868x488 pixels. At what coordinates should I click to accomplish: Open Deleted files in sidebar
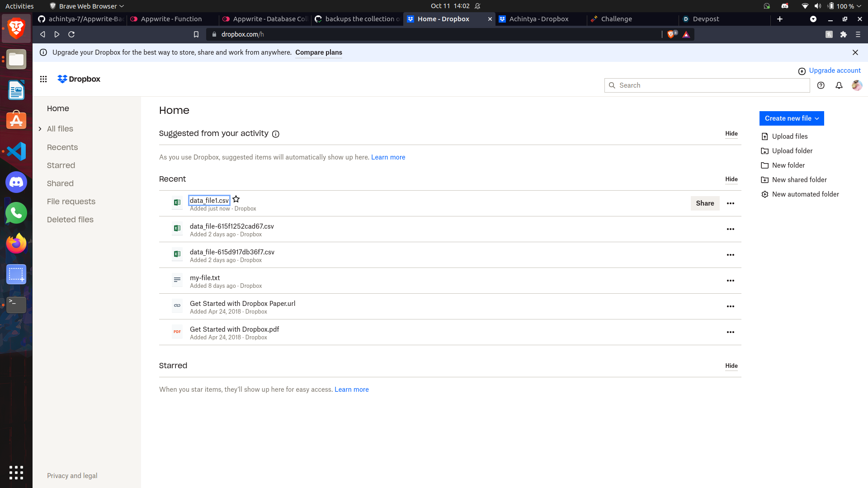(x=70, y=220)
